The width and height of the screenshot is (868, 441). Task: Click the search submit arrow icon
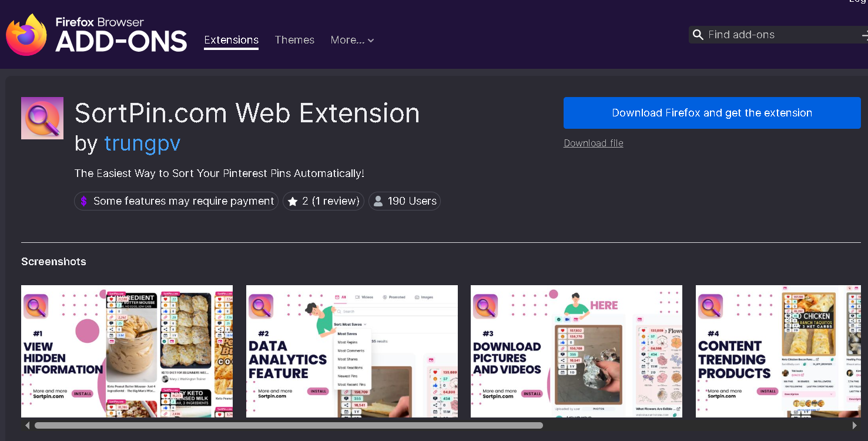coord(864,35)
